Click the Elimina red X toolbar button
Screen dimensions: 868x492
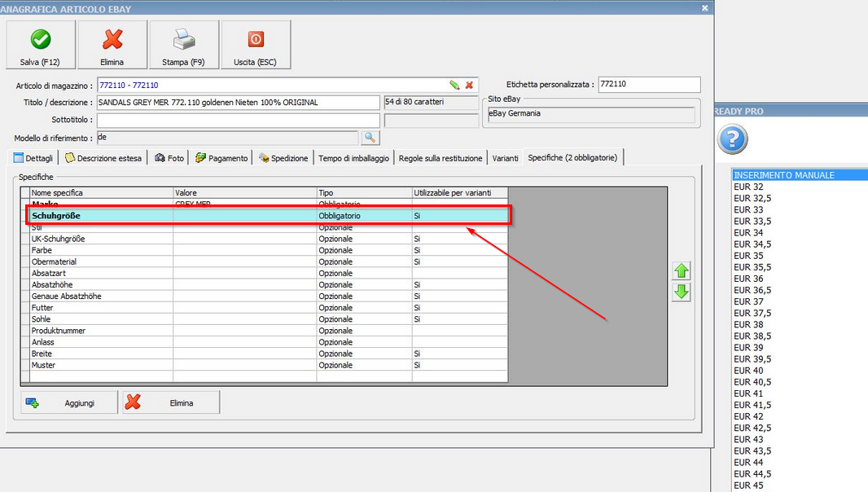112,45
